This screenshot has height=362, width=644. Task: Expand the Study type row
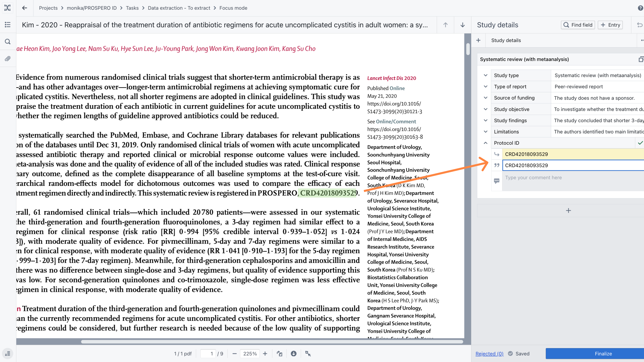[x=486, y=75]
